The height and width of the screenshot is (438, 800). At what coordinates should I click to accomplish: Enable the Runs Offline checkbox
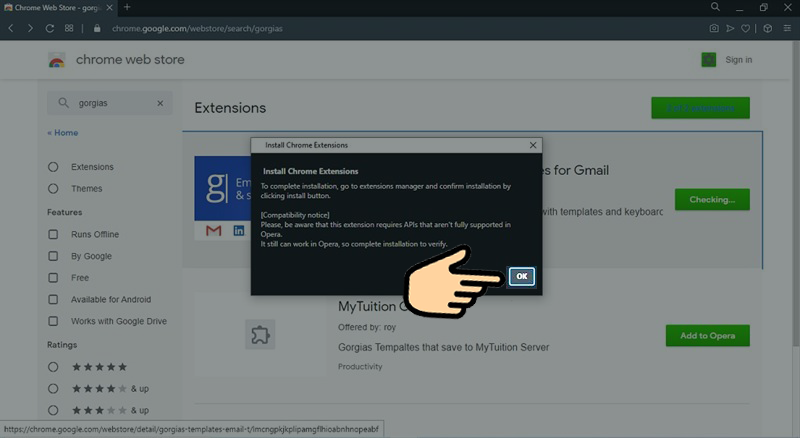coord(53,234)
